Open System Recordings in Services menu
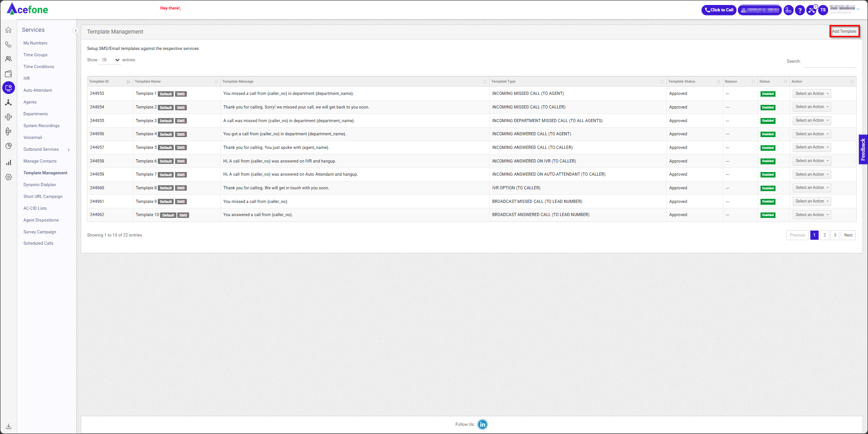Viewport: 868px width, 434px height. point(41,126)
